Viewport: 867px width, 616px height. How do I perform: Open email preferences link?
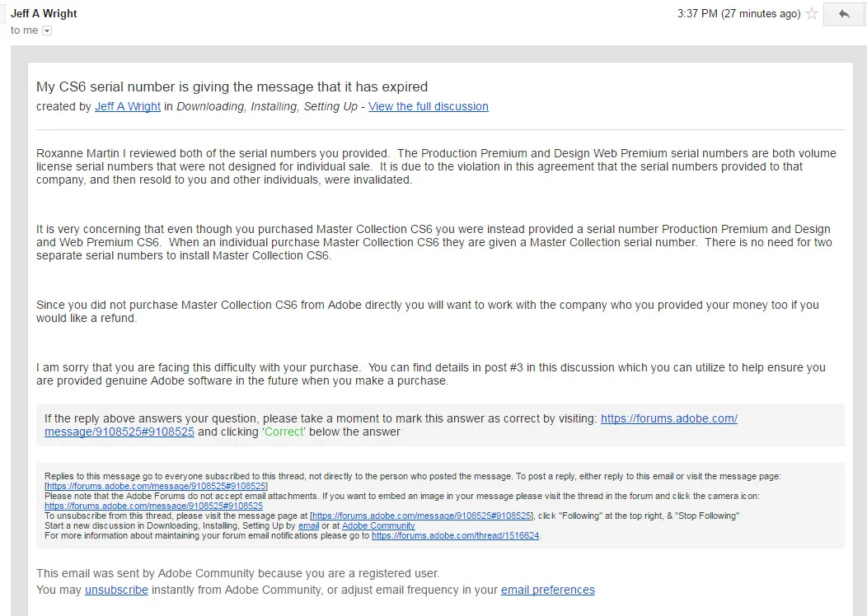(548, 590)
